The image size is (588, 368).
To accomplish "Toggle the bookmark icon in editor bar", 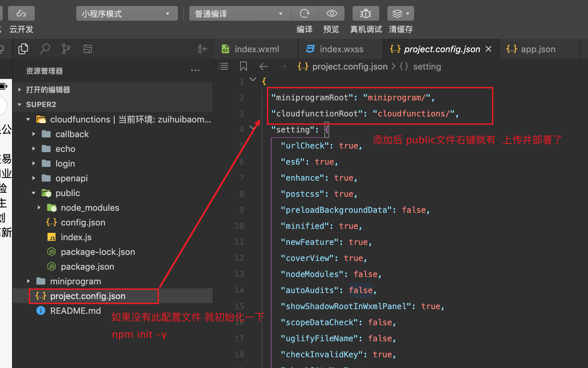I will tap(243, 67).
